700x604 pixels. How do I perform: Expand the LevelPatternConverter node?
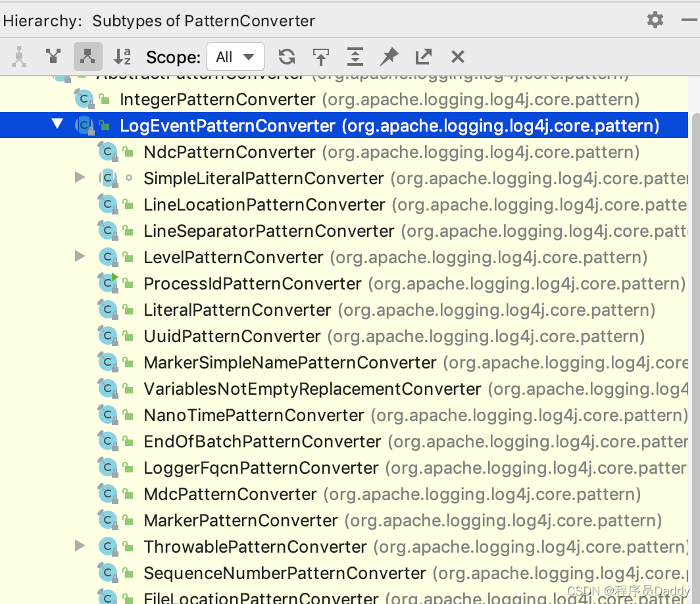[80, 256]
